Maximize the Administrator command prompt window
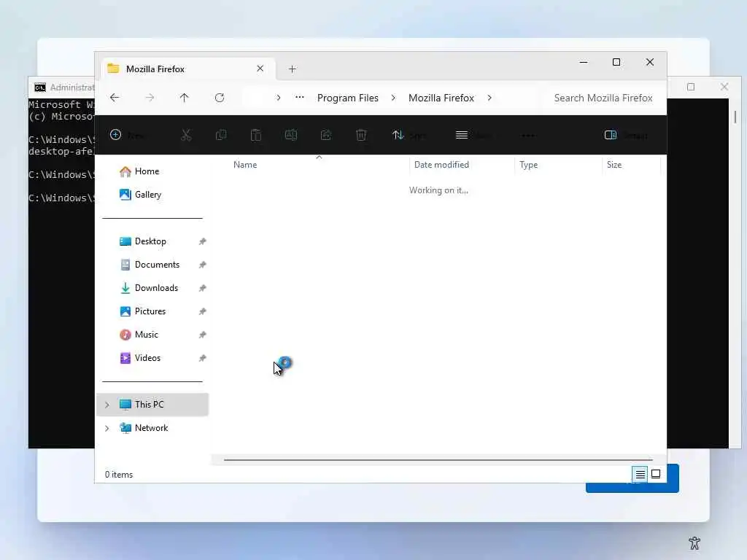 (x=691, y=87)
